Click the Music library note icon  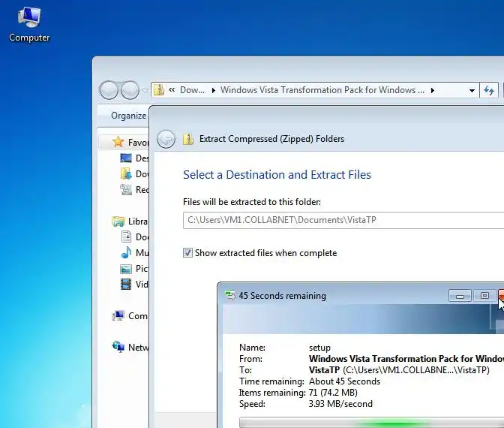126,252
